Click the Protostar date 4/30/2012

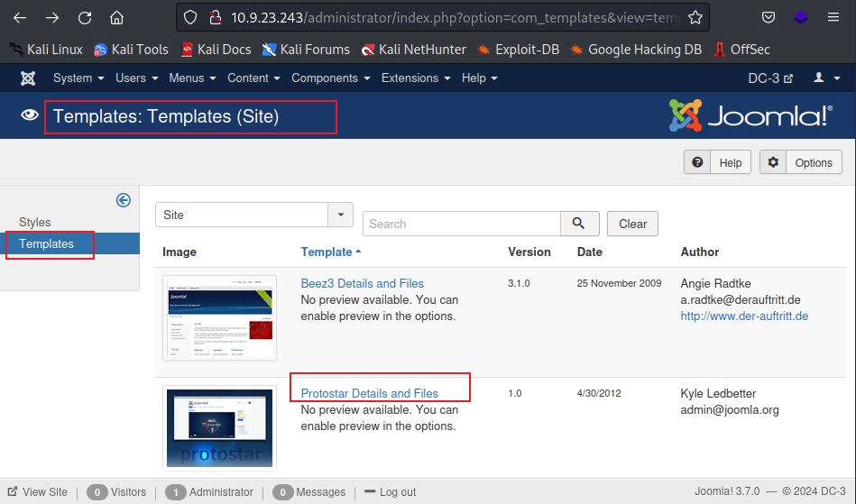(599, 393)
